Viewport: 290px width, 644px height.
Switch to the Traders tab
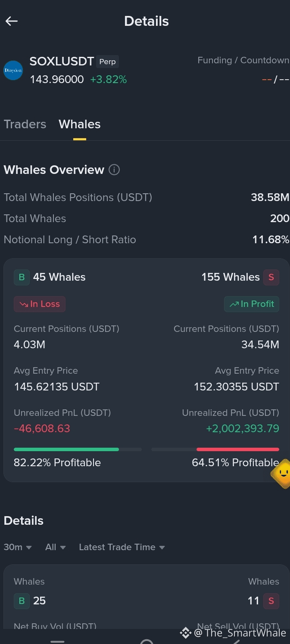25,124
